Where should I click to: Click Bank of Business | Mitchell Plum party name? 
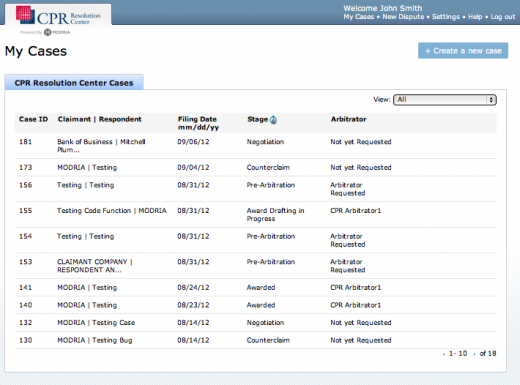click(101, 146)
